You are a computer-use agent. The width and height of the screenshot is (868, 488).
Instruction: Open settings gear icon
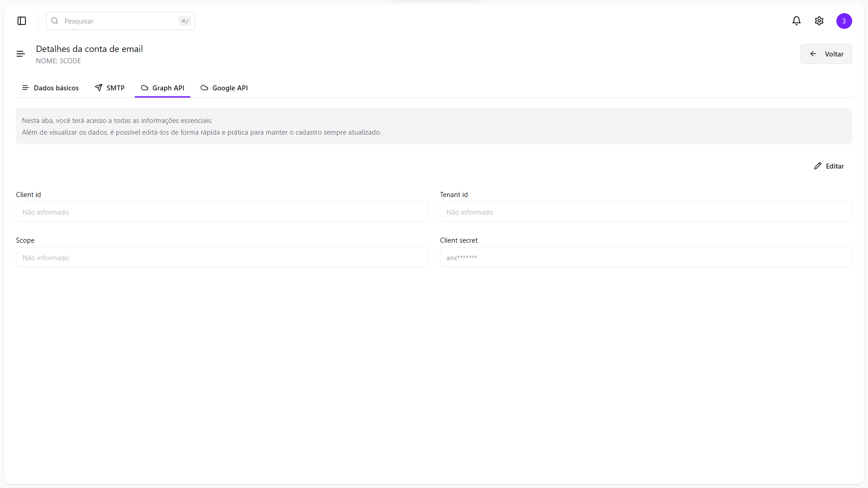click(819, 21)
